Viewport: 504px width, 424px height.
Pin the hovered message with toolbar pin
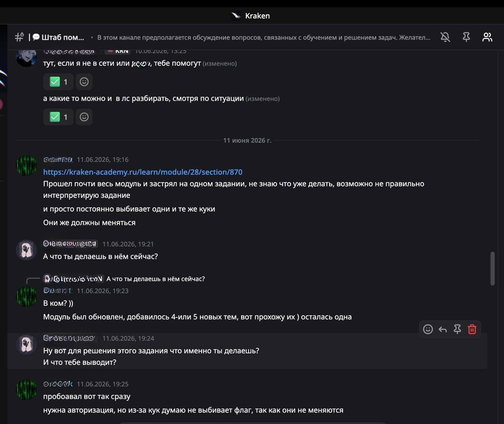457,329
